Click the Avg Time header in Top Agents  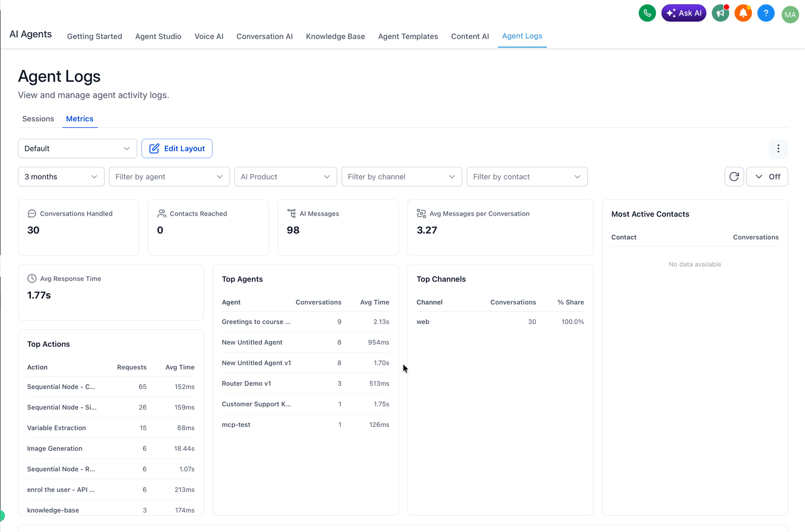click(374, 302)
